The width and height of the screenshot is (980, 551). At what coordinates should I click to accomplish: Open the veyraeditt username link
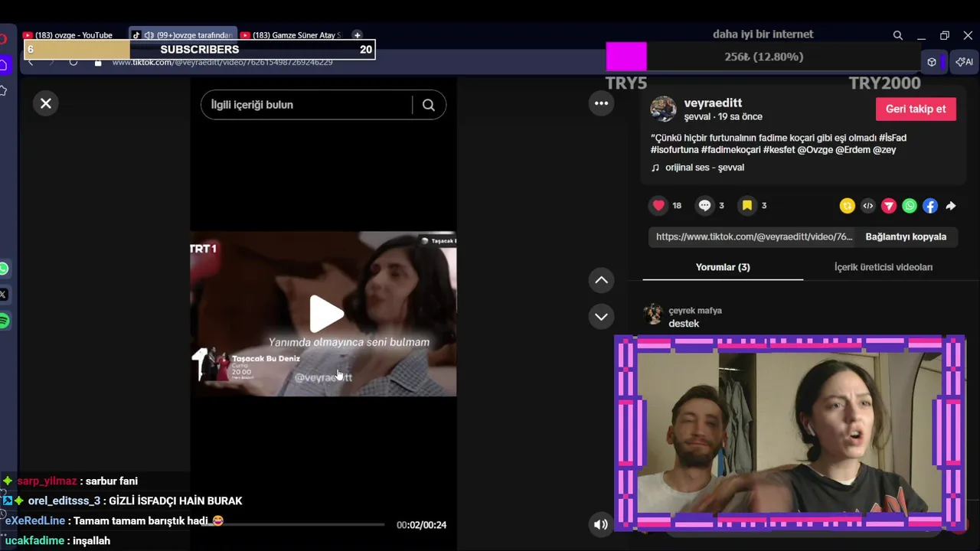(x=713, y=103)
